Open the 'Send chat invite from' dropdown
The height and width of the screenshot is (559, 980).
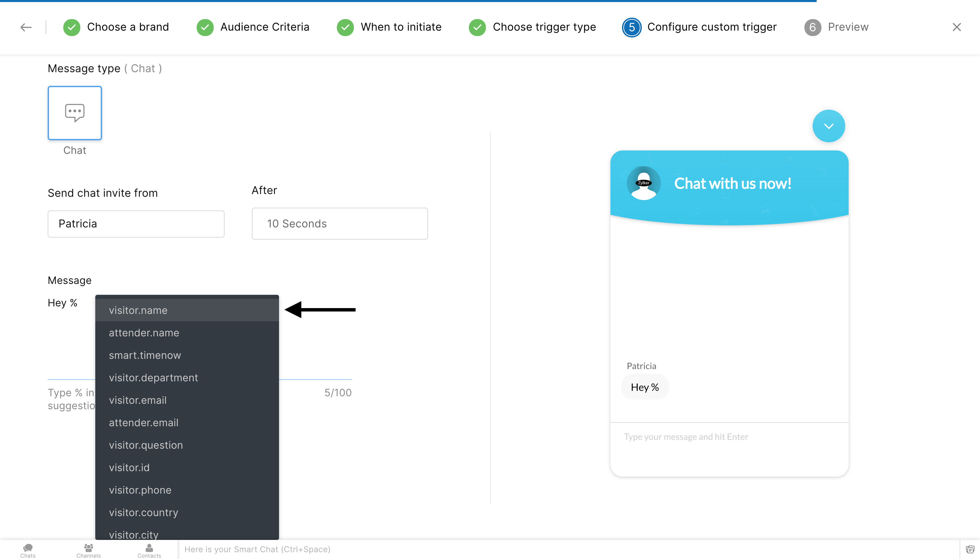(136, 224)
